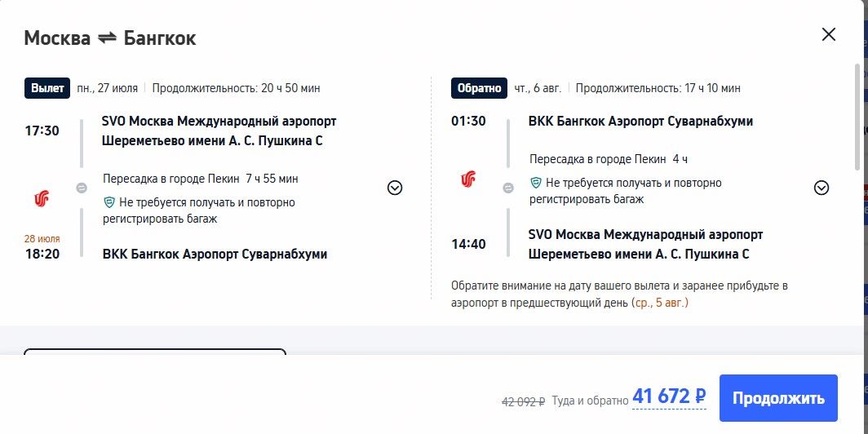Image resolution: width=868 pixels, height=434 pixels.
Task: Click return baggage shield icon
Action: [x=536, y=183]
